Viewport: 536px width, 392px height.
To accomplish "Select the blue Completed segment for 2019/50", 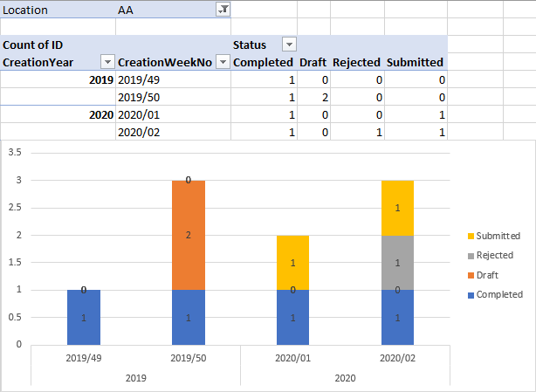I will [x=189, y=317].
